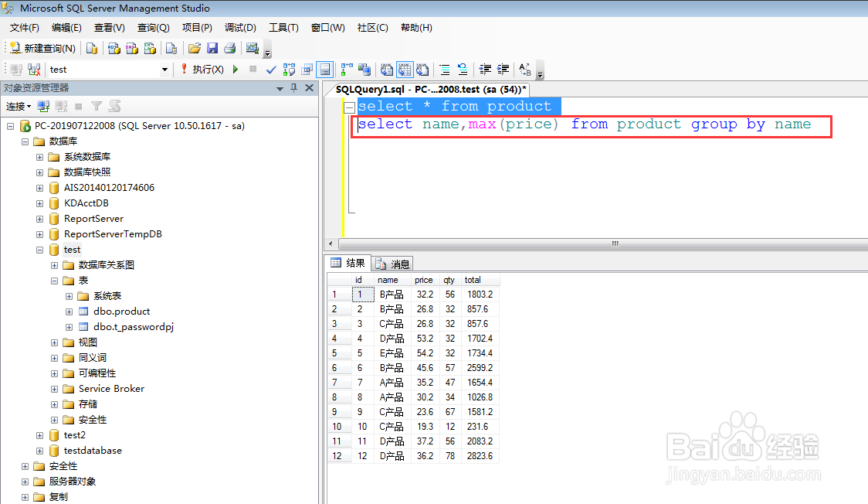Open a file with the folder icon
The height and width of the screenshot is (504, 868).
pos(195,49)
